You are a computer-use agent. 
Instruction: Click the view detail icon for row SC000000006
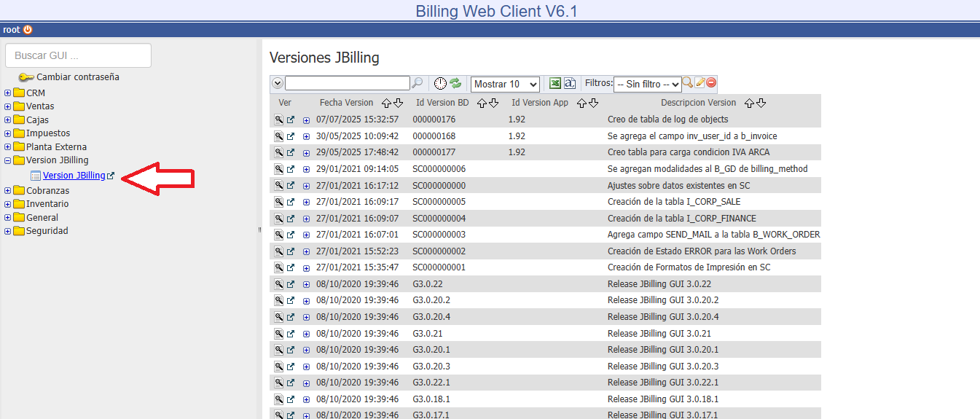pyautogui.click(x=278, y=169)
